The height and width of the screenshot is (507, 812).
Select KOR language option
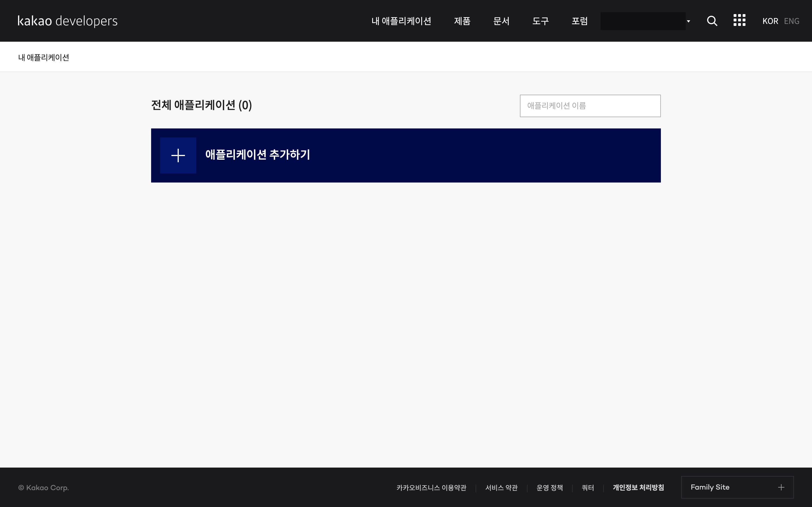pyautogui.click(x=770, y=21)
